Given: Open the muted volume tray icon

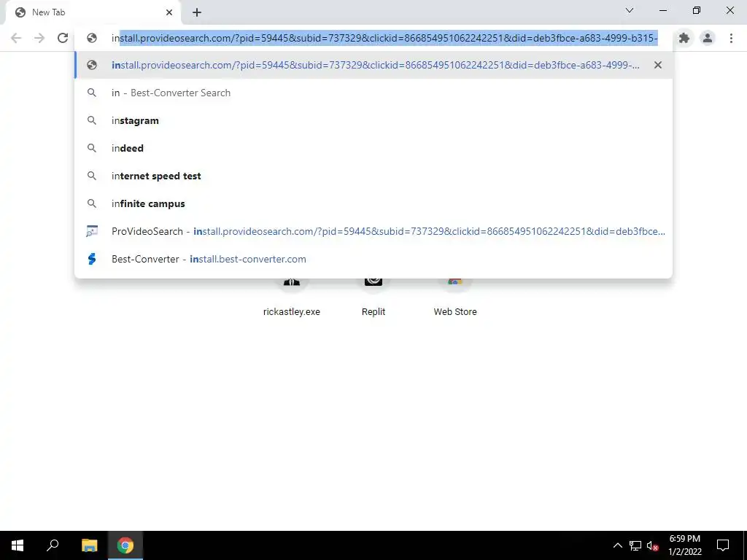Looking at the screenshot, I should pos(652,545).
